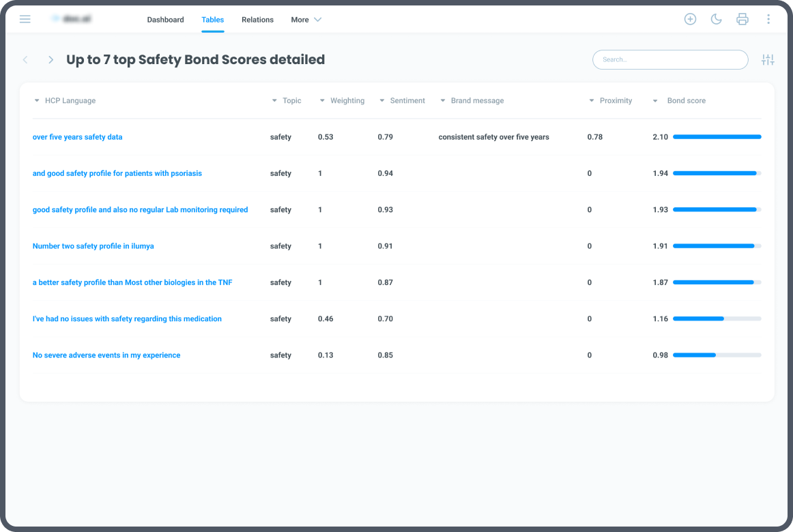Screen dimensions: 793x532
Task: Open 'over five years safety data' link
Action: coord(77,137)
